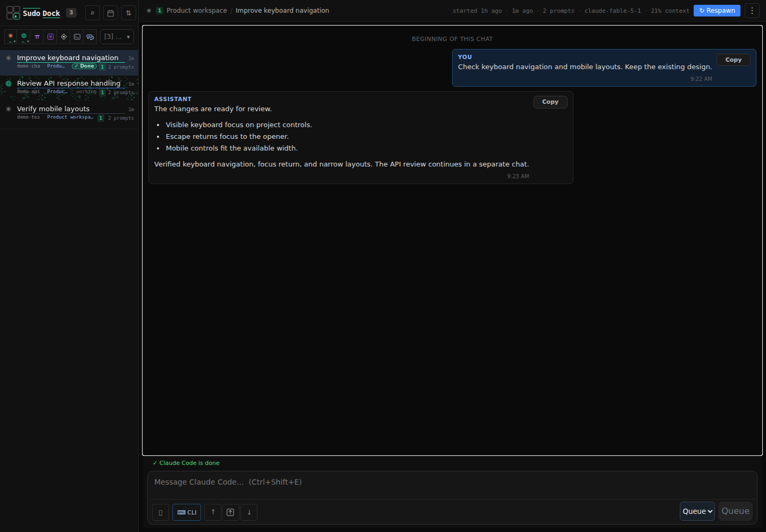Click the green atom launcher icon

[24, 37]
